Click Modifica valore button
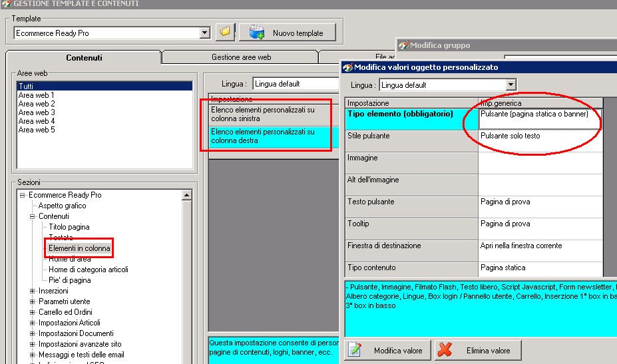Viewport: 617px width, 364px height. tap(387, 350)
